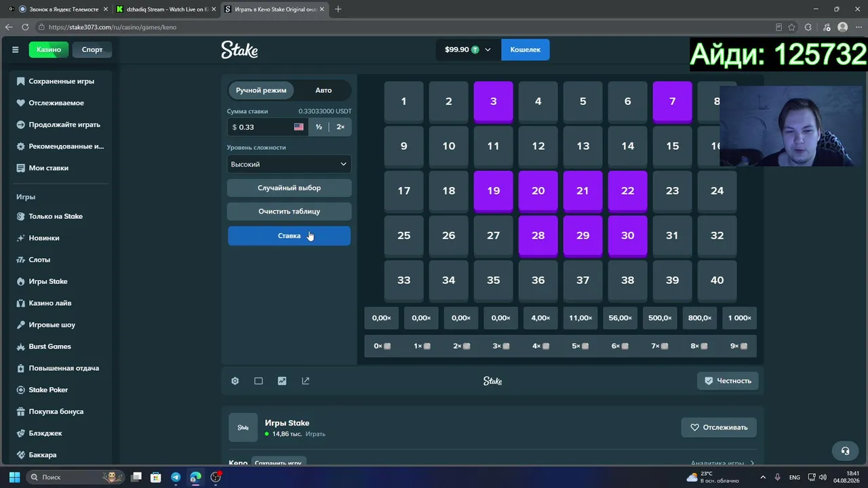Viewport: 868px width, 488px height.
Task: Click the Отслеживать follow button
Action: [719, 428]
